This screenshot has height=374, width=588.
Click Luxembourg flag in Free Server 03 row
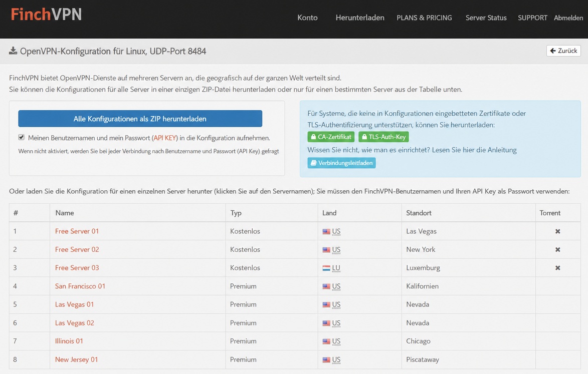point(326,268)
